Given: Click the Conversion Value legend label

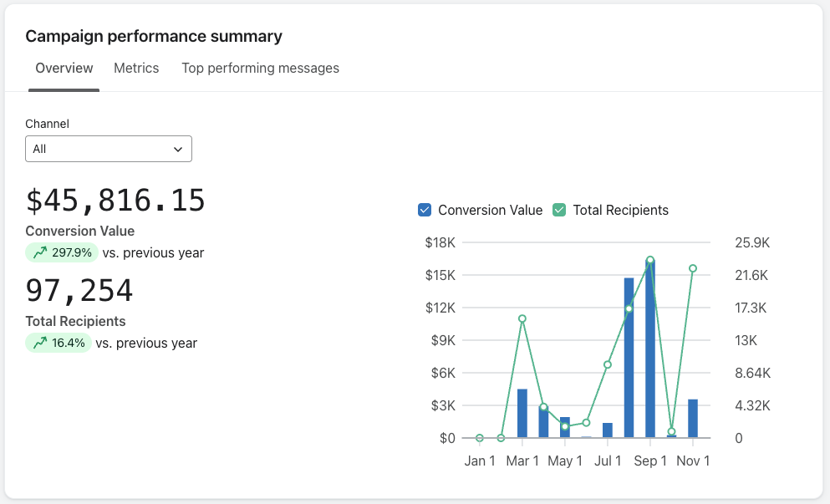Looking at the screenshot, I should point(490,211).
